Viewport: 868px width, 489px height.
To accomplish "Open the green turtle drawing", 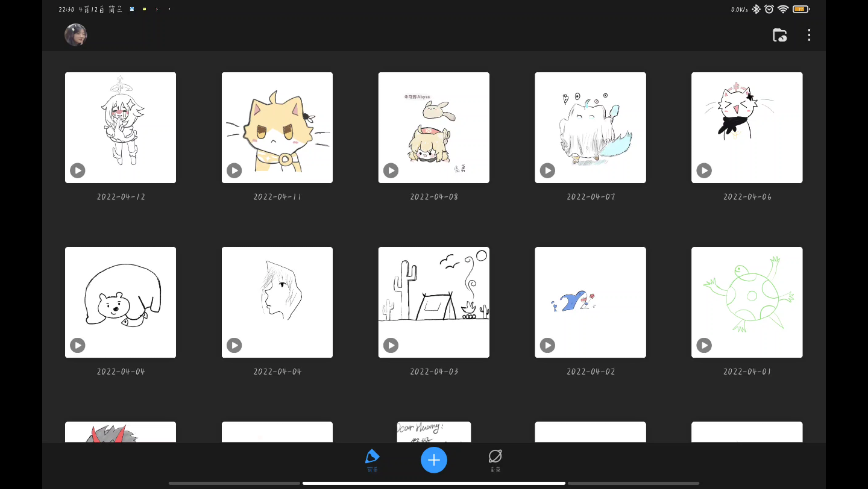I will pyautogui.click(x=747, y=302).
